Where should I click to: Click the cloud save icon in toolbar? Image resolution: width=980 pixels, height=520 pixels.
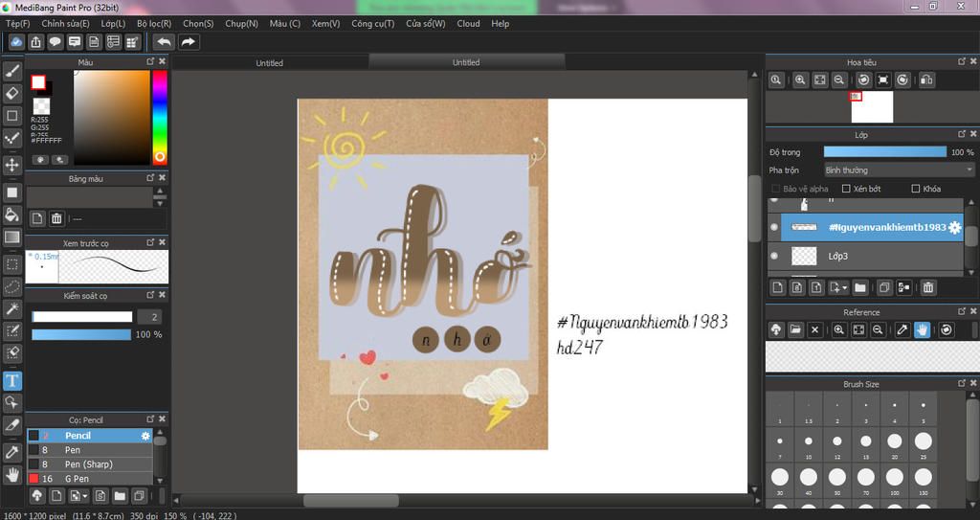click(16, 42)
